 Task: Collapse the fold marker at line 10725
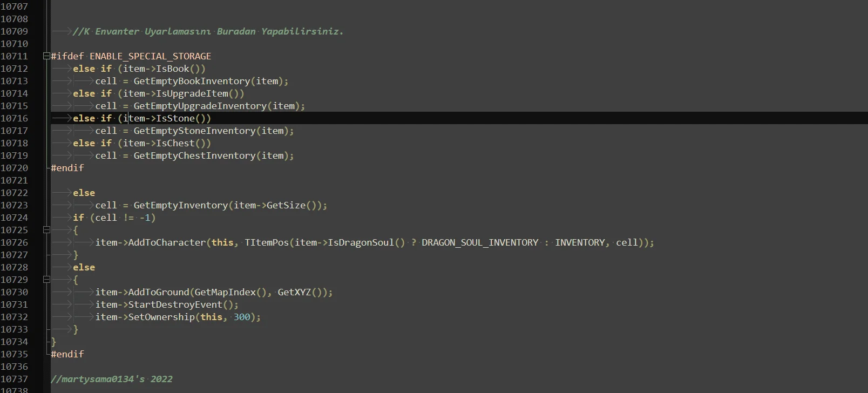tap(46, 230)
